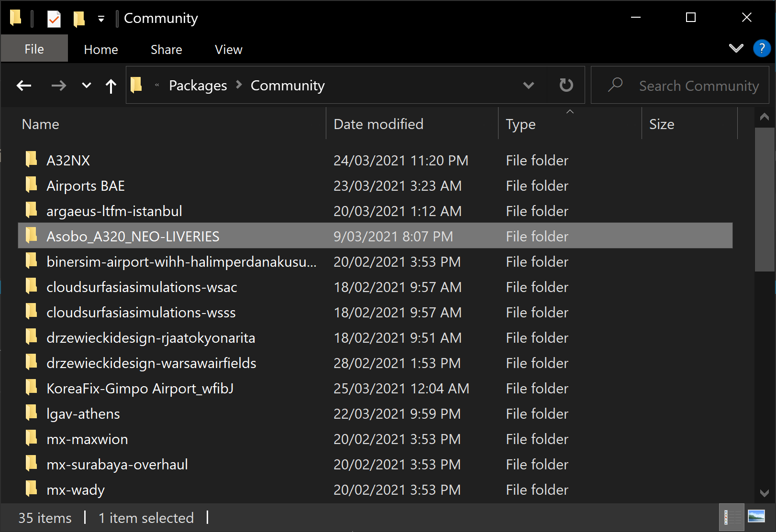Open the File menu
The image size is (776, 532).
coord(34,49)
